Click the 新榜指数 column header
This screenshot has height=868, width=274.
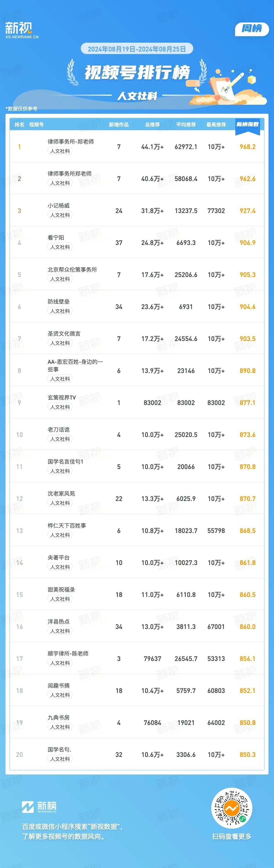tap(247, 124)
